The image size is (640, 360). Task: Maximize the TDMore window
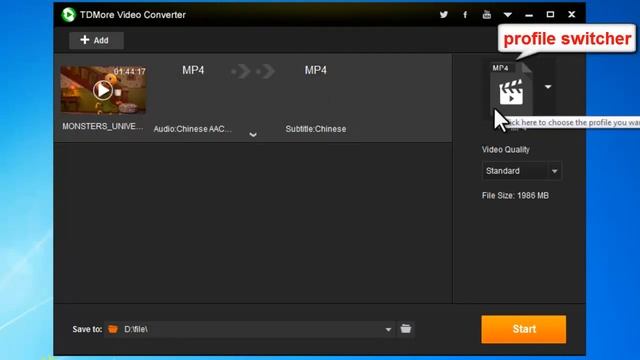coord(550,15)
